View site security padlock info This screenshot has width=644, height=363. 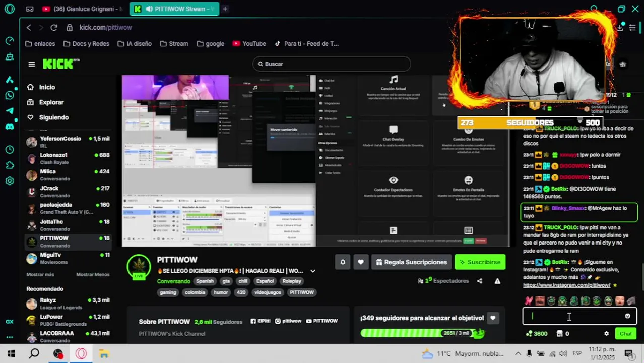(x=70, y=28)
